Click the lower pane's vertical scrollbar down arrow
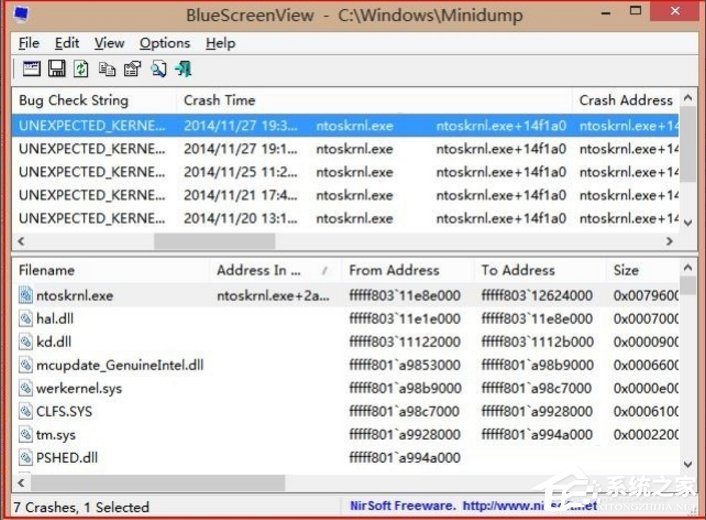Screen dimensions: 706x520 tap(689, 464)
